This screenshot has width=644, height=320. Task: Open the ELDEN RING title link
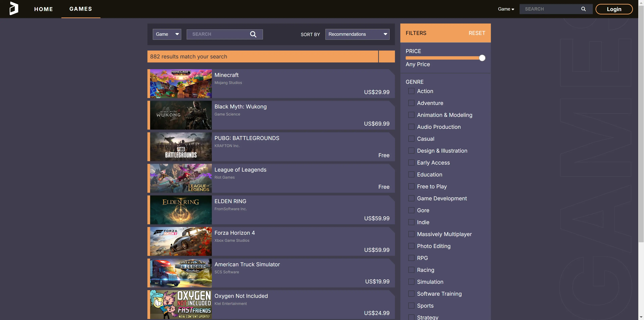[x=230, y=201]
